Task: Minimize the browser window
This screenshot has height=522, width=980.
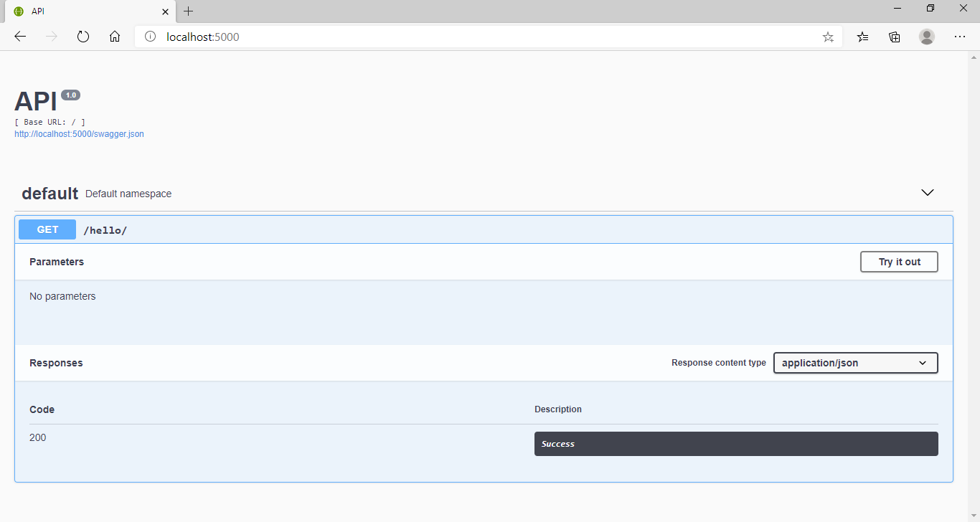Action: [897, 8]
